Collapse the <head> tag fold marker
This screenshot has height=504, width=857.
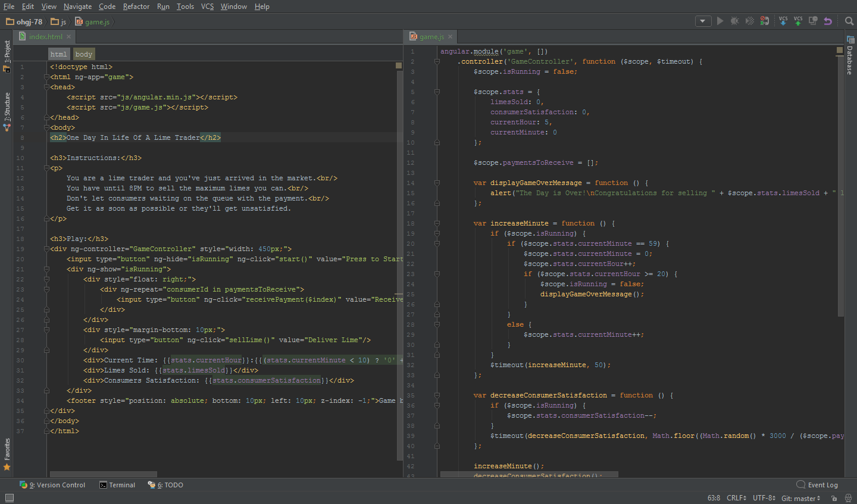pos(46,87)
